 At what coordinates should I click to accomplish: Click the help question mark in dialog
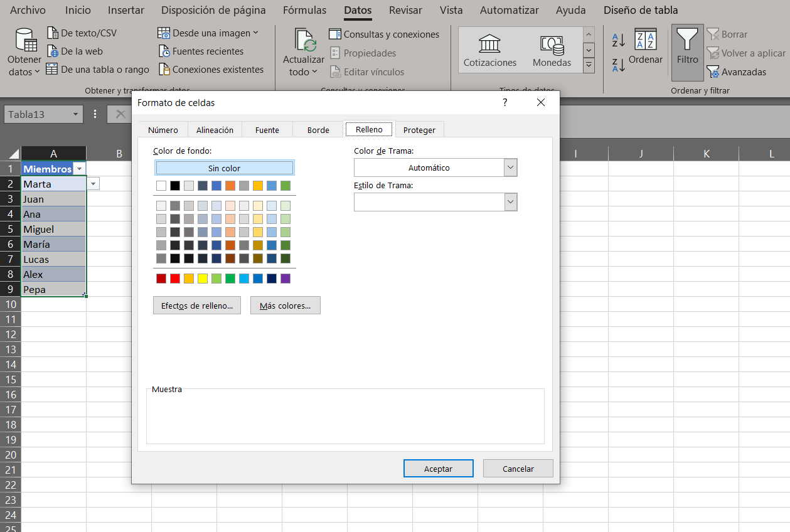coord(505,102)
